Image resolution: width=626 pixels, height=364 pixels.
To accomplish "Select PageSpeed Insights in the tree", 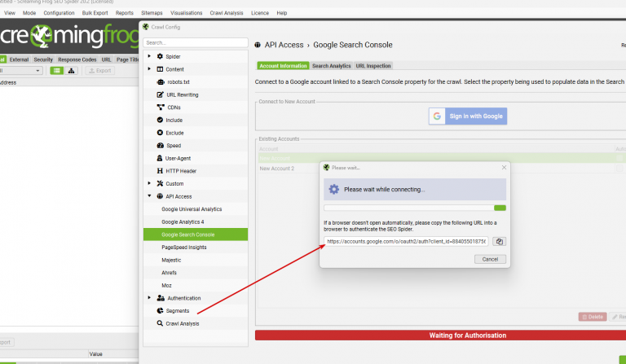I will point(184,248).
